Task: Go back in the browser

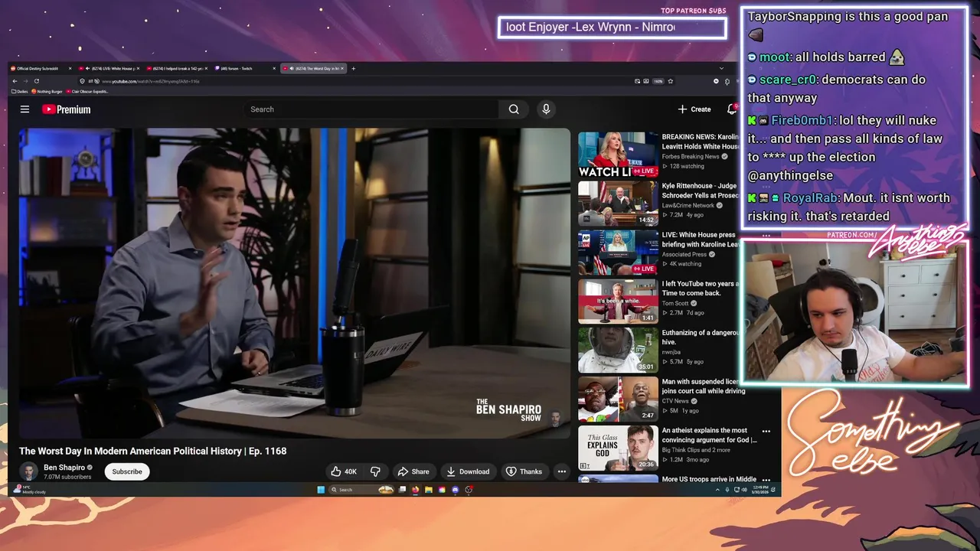Action: click(14, 80)
